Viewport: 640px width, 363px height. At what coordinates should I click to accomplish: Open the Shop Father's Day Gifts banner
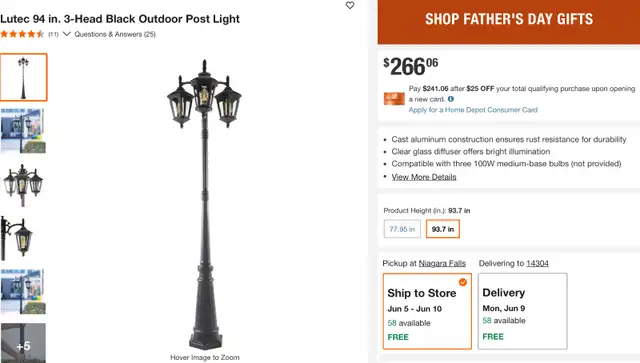509,20
